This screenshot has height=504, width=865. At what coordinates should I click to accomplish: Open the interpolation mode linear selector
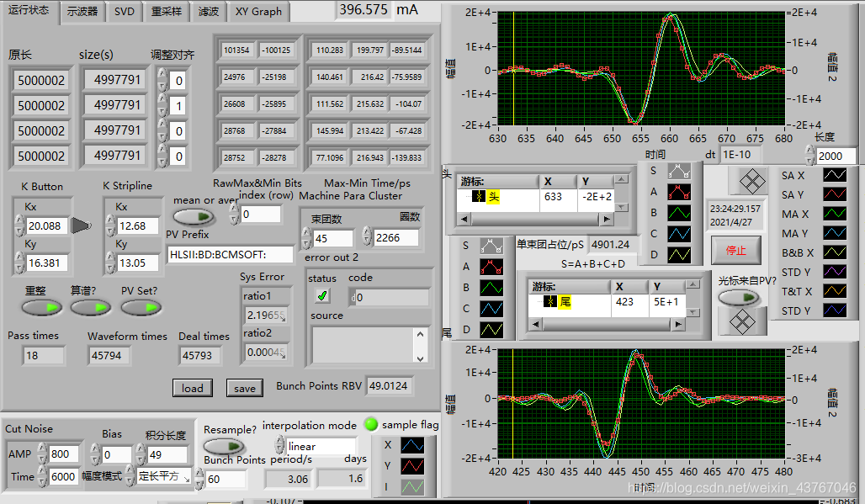pos(323,446)
